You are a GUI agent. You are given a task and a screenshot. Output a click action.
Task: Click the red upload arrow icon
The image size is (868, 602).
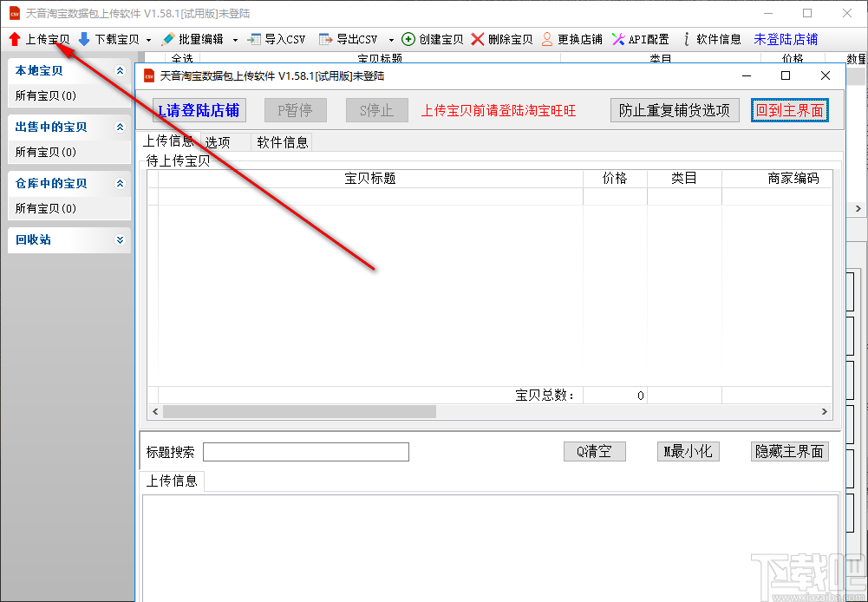pyautogui.click(x=15, y=39)
